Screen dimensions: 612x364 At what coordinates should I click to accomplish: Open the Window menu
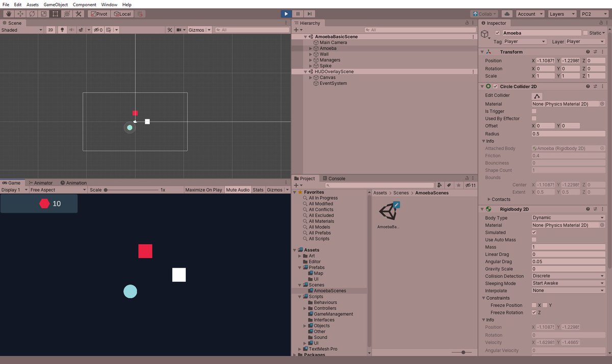click(x=109, y=5)
